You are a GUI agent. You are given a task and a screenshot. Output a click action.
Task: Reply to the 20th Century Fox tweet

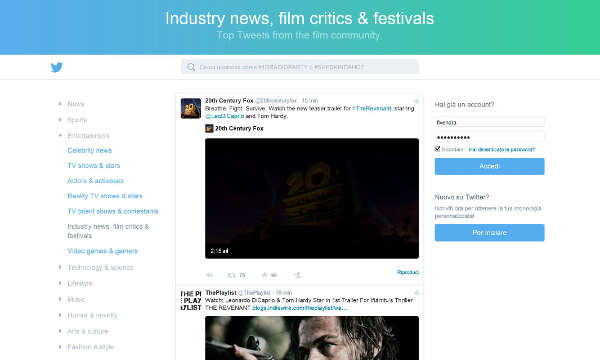tap(209, 275)
